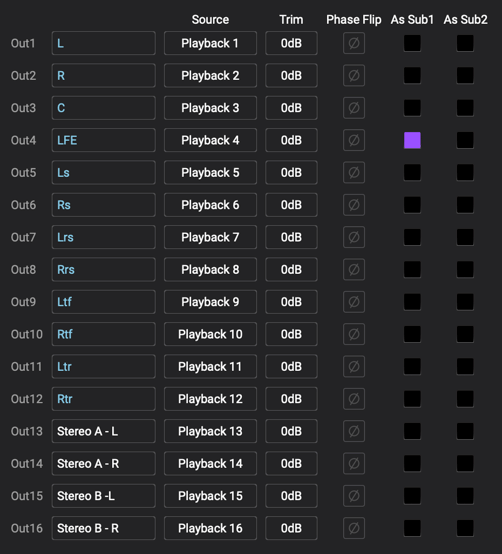Flip phase on Out16 Stereo B - R
The image size is (502, 554).
click(354, 528)
